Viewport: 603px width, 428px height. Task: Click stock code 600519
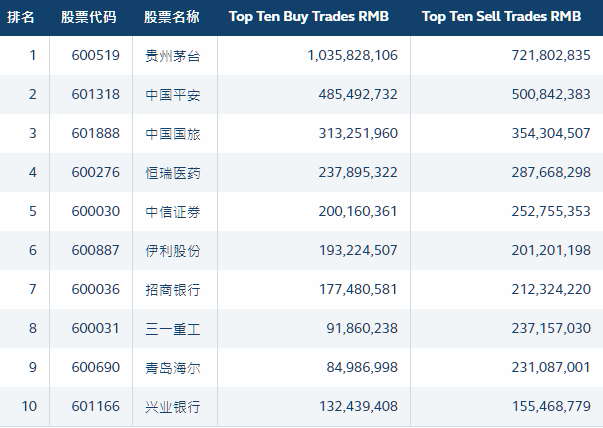96,55
